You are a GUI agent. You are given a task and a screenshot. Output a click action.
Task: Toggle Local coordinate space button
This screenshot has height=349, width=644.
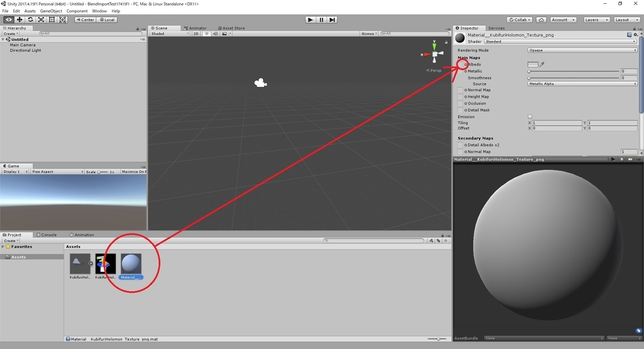(107, 19)
